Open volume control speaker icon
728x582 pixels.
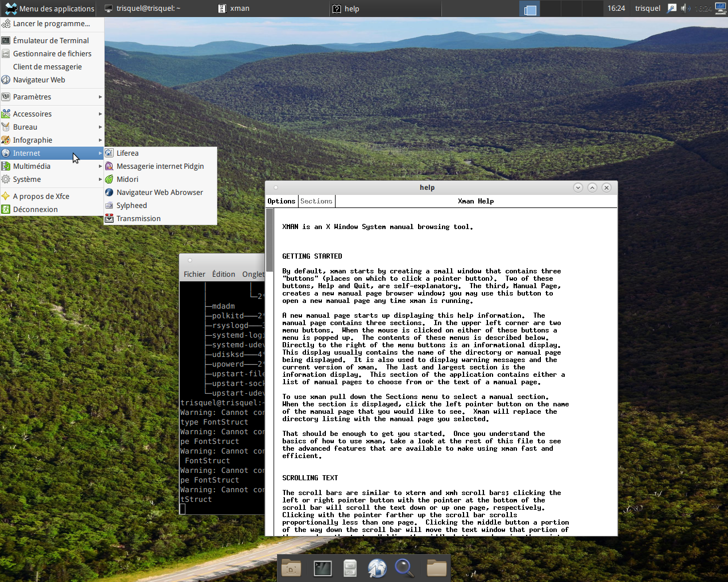[686, 9]
